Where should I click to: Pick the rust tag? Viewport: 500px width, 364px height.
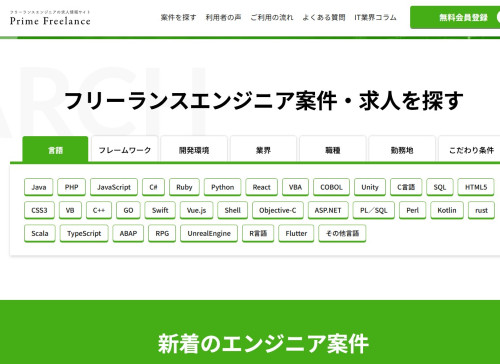click(481, 210)
